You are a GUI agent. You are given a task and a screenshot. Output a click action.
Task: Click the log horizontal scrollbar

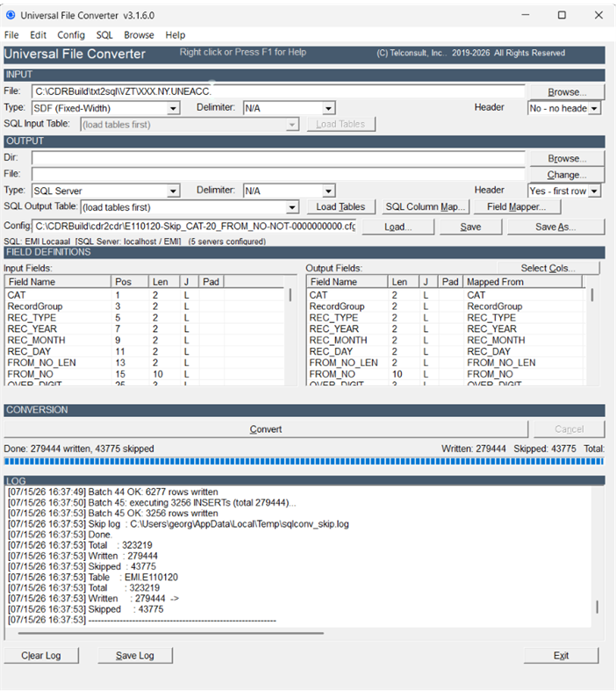(171, 633)
